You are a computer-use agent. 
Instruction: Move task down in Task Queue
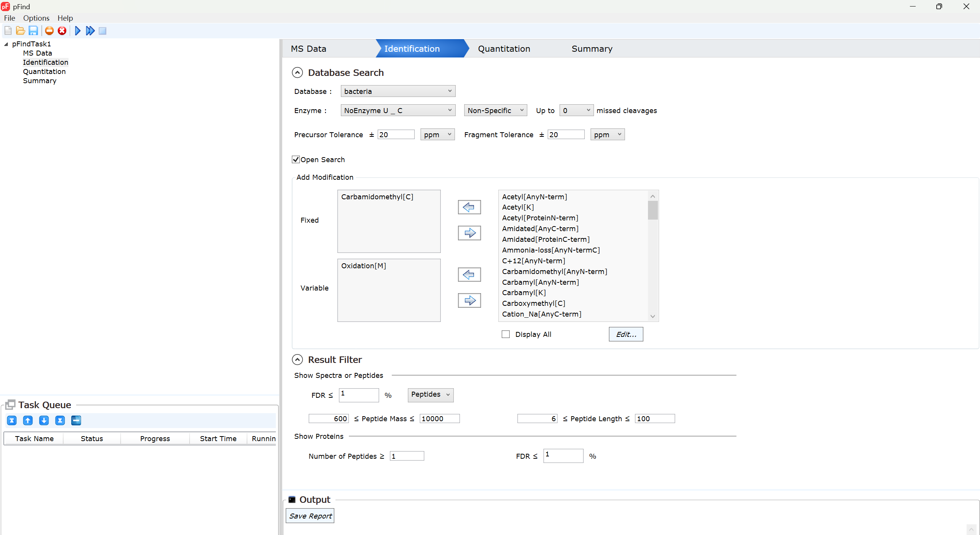pos(44,420)
